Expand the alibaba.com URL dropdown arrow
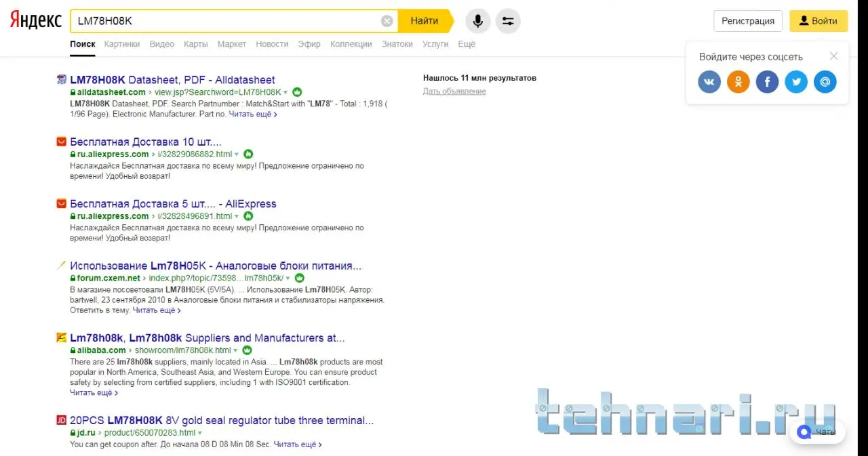 pos(236,351)
